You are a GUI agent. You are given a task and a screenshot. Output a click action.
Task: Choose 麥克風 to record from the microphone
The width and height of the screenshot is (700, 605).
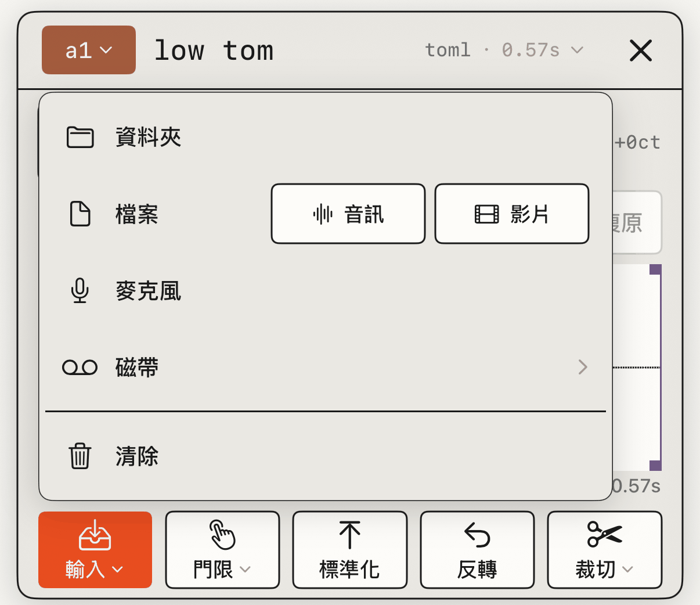[326, 291]
